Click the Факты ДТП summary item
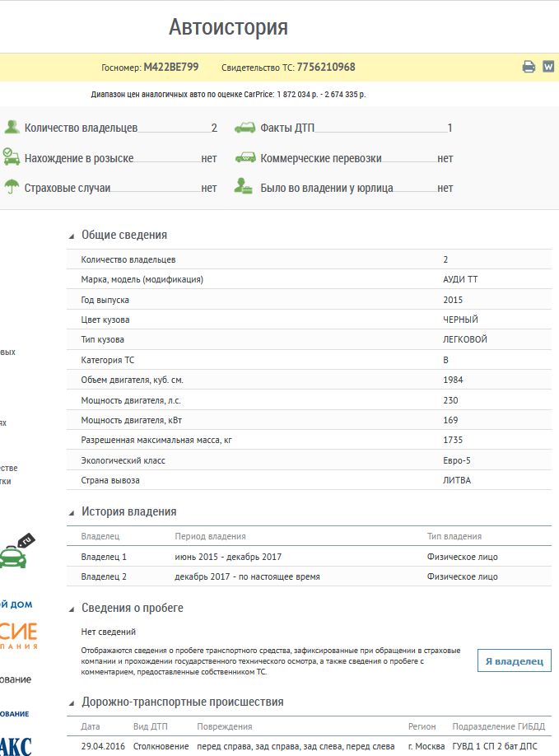 click(343, 128)
